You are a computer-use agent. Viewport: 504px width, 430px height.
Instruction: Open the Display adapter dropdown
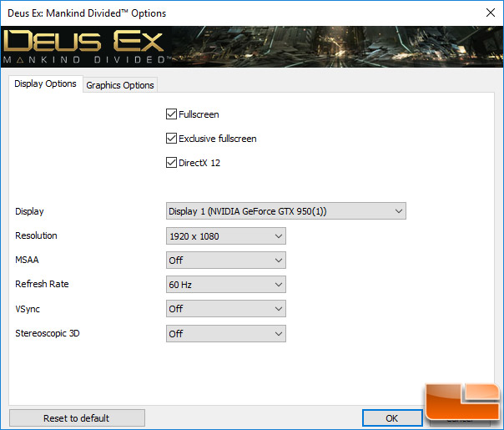286,211
